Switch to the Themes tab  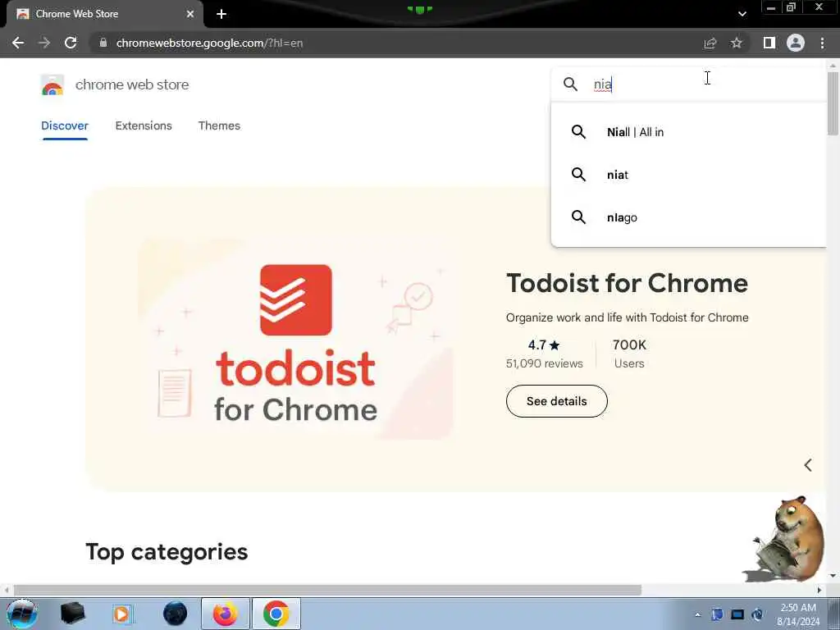pyautogui.click(x=219, y=126)
